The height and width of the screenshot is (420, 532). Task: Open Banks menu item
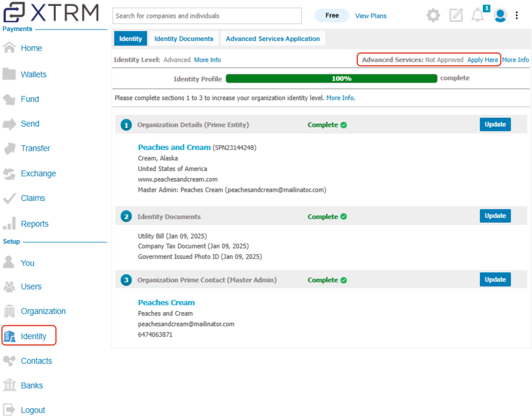[32, 385]
